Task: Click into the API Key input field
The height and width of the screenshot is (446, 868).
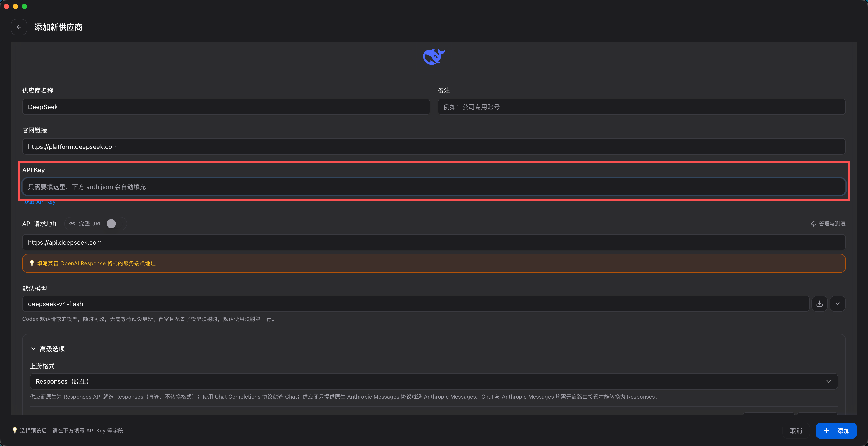Action: coord(434,187)
